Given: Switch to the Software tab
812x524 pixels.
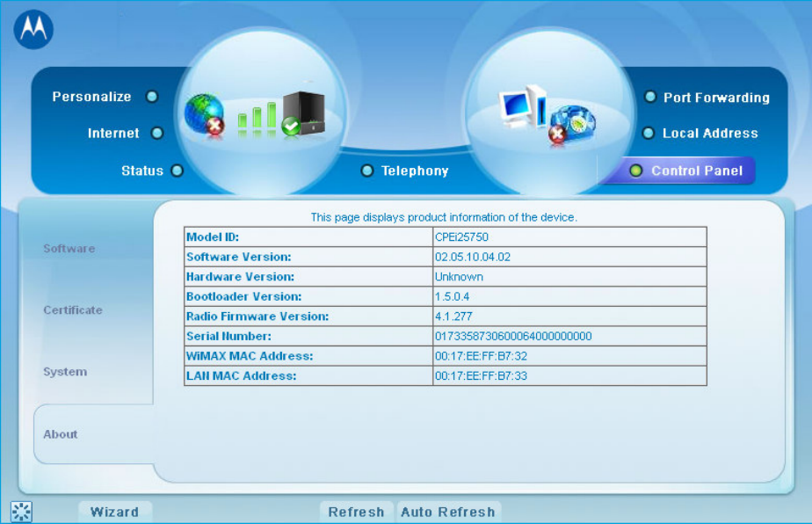Looking at the screenshot, I should pos(69,249).
